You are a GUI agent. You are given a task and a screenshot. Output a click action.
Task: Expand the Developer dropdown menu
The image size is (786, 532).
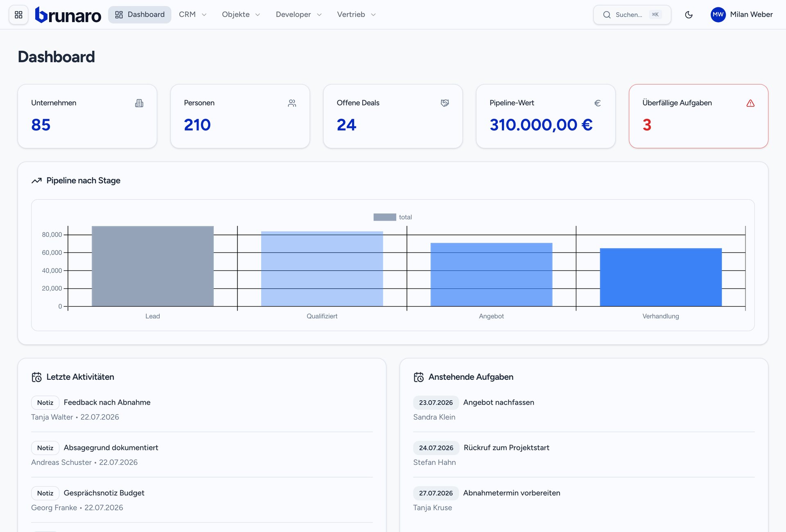pos(299,15)
